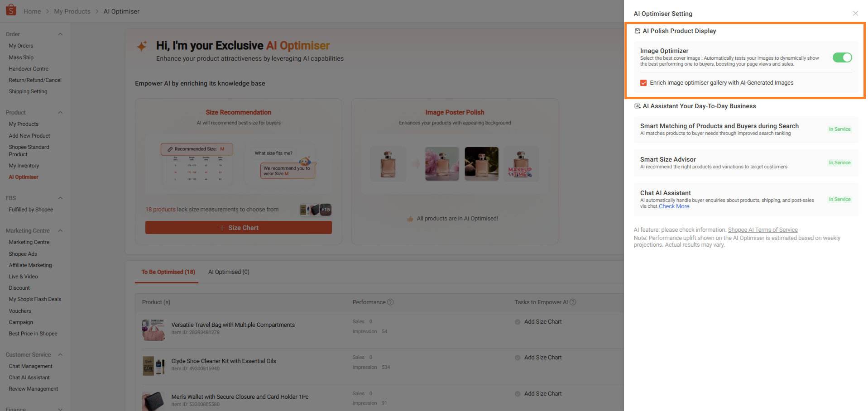
Task: Open Discount in sidebar
Action: (19, 288)
